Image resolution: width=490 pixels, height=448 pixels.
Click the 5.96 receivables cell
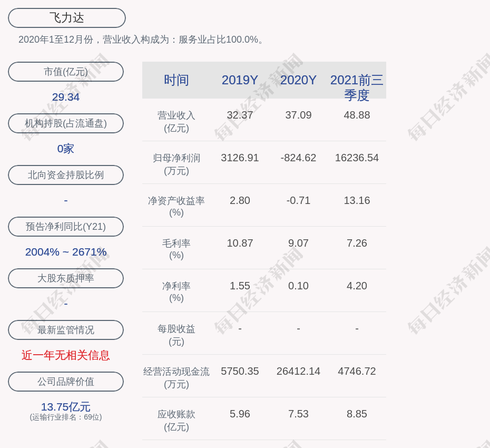pos(240,414)
